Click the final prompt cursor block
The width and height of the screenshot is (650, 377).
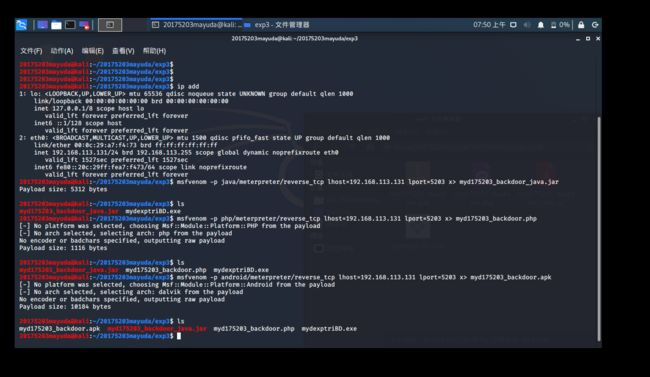(x=179, y=336)
